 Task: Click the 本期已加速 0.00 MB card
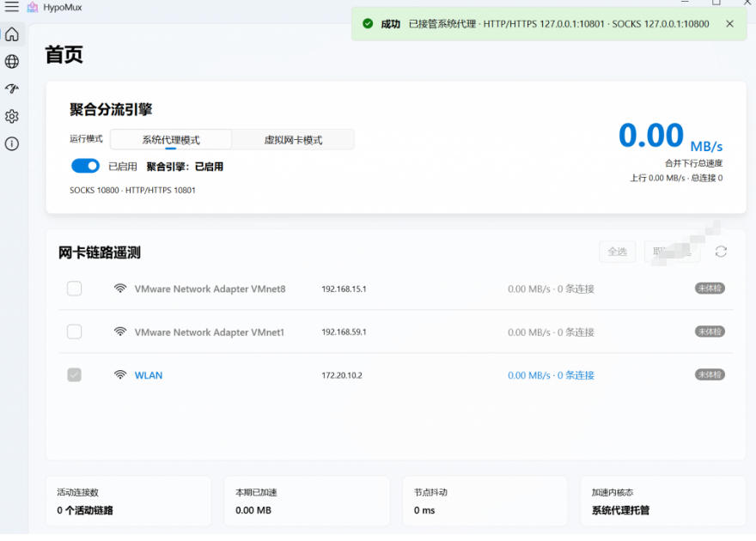307,501
